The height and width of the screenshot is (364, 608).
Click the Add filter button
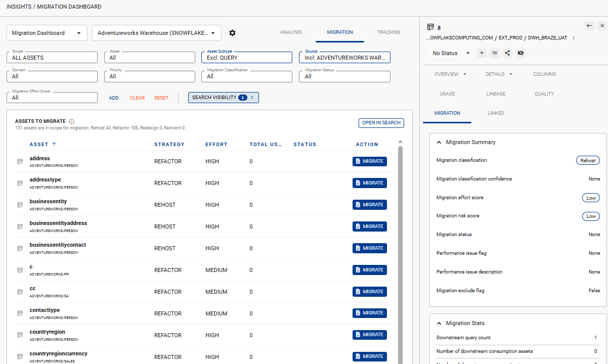114,98
